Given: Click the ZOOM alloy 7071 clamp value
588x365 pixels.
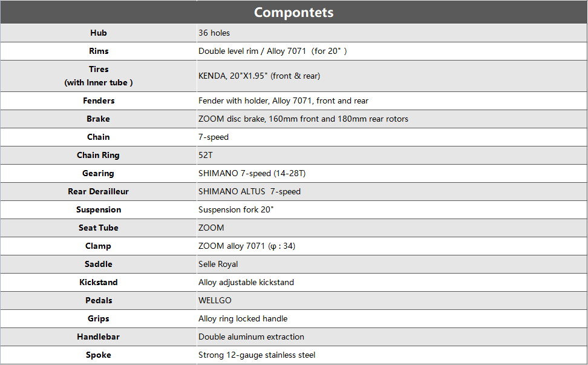Looking at the screenshot, I should coord(247,246).
